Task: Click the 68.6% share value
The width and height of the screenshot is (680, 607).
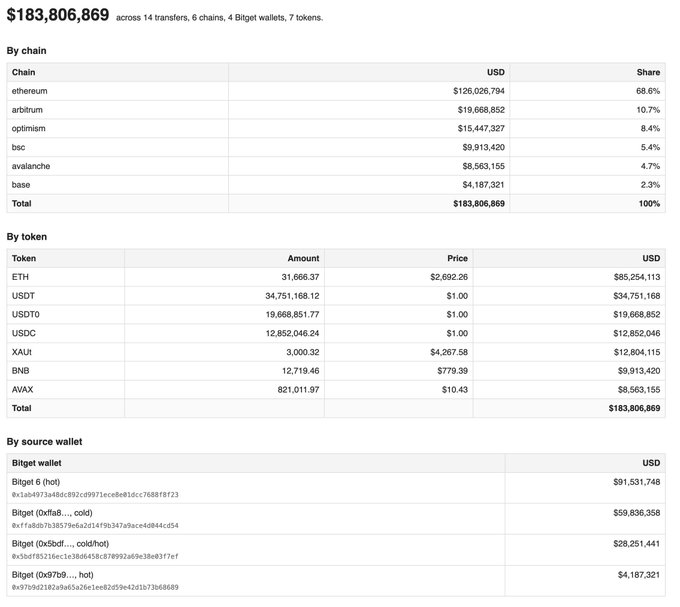Action: click(648, 91)
